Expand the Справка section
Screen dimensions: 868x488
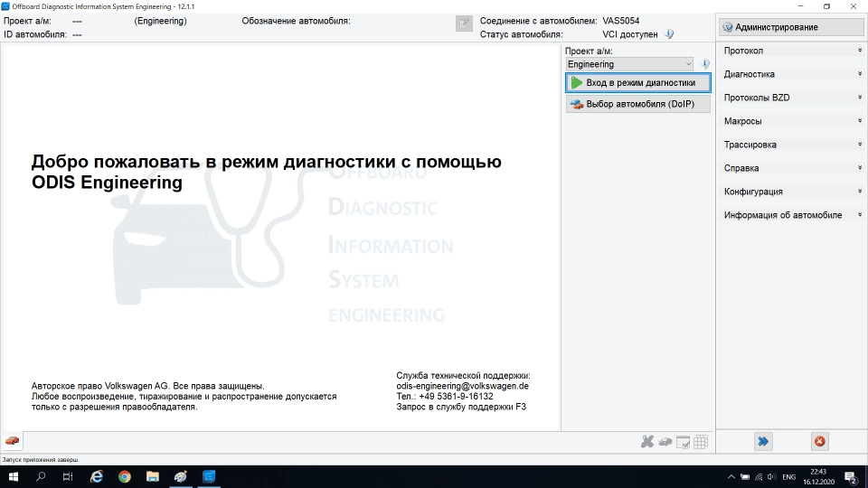[792, 168]
